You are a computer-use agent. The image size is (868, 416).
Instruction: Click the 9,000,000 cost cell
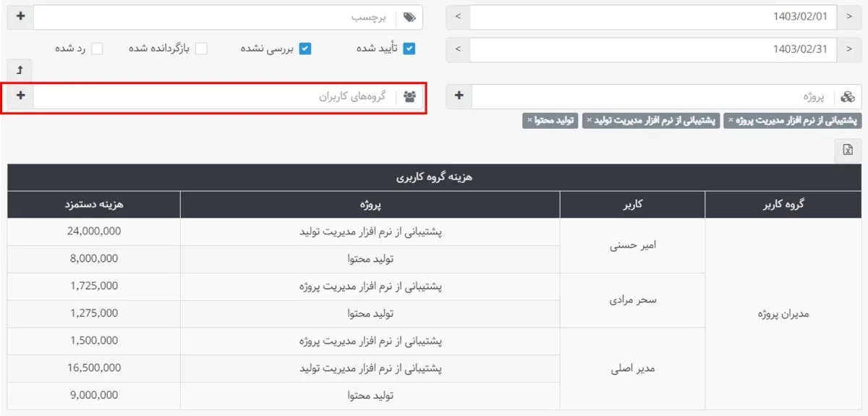pyautogui.click(x=94, y=396)
